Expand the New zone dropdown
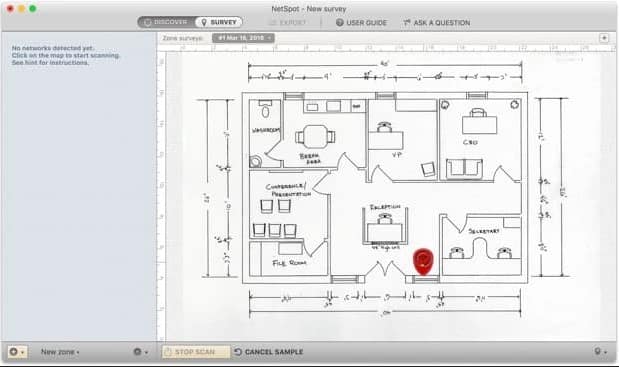The width and height of the screenshot is (619, 367). pyautogui.click(x=60, y=352)
